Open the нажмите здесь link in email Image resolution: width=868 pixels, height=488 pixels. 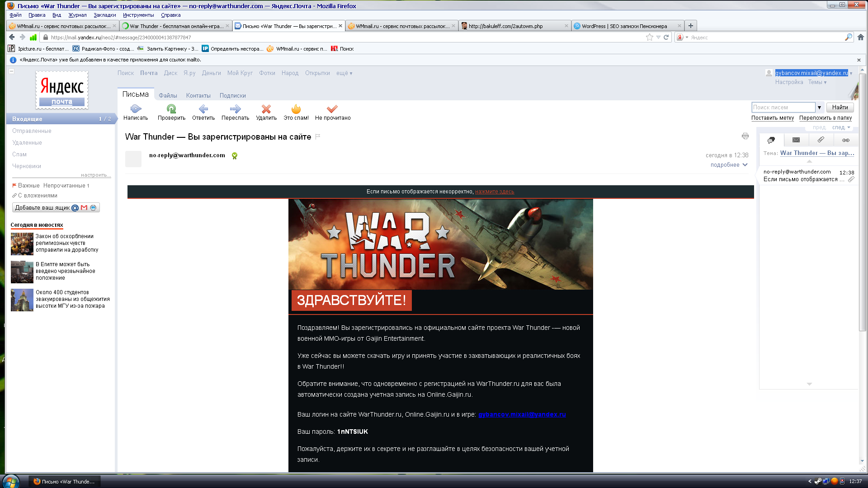click(495, 192)
